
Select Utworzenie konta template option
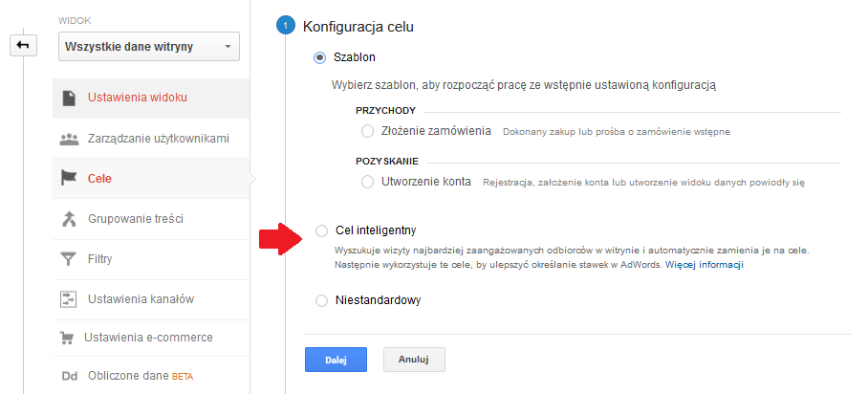pyautogui.click(x=368, y=182)
